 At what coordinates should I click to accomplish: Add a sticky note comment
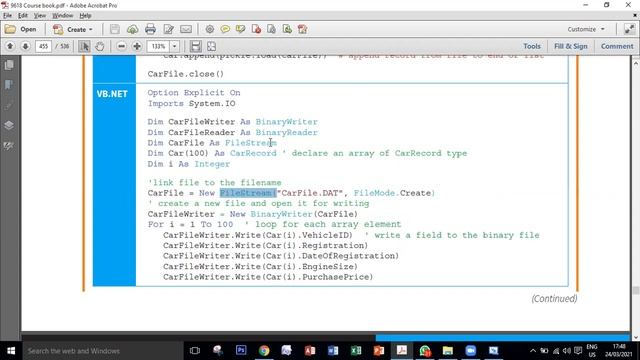click(x=225, y=29)
